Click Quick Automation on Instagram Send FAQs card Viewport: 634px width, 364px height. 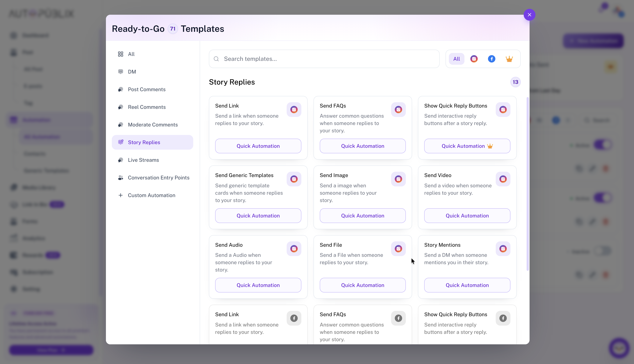362,146
